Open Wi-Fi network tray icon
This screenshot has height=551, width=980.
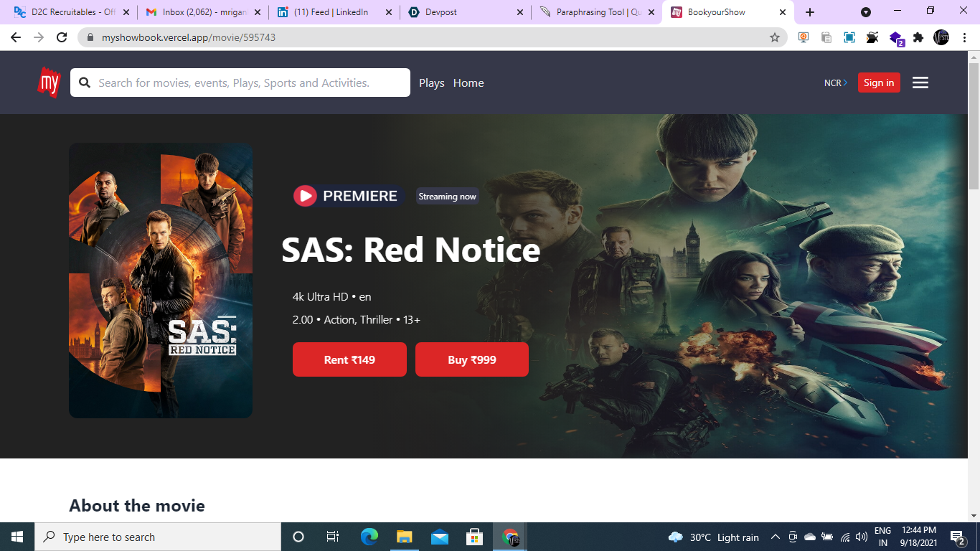845,537
